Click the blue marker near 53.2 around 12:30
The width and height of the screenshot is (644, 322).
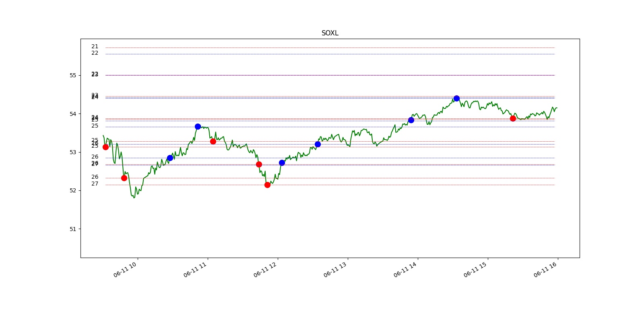318,144
